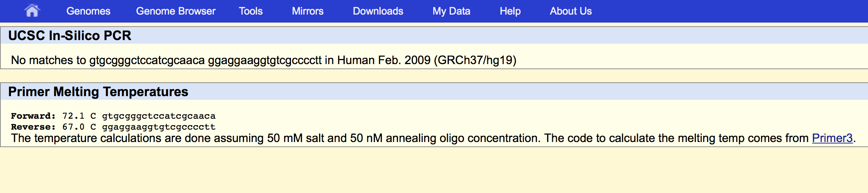The height and width of the screenshot is (193, 868).
Task: Click the Human Feb. 2009 (GRCh37/hg19) text
Action: (x=427, y=60)
